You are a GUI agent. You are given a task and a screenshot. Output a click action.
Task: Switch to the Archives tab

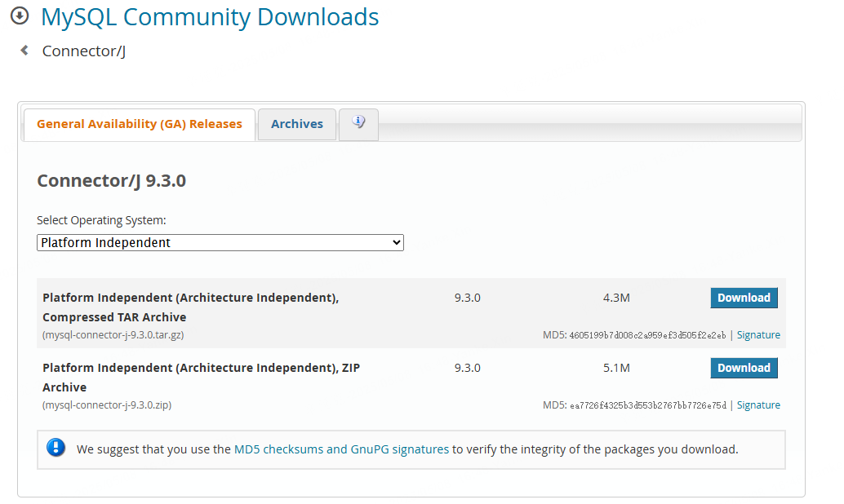pyautogui.click(x=296, y=124)
